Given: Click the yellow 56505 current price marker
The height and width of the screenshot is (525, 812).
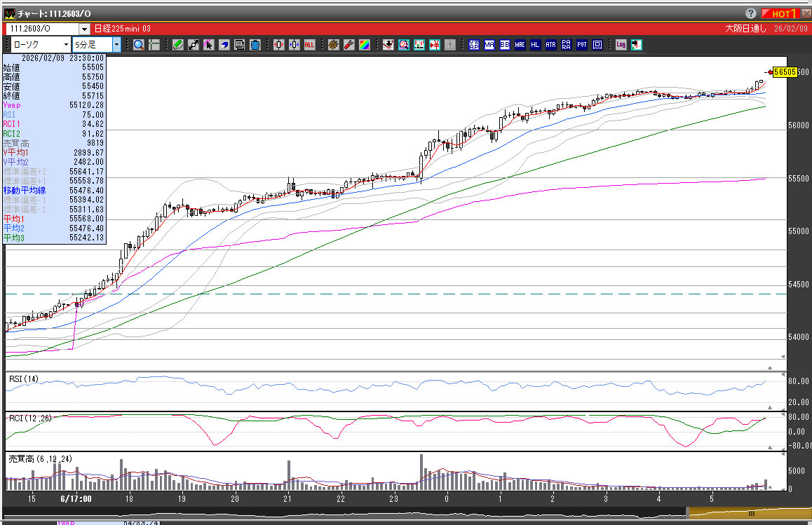Looking at the screenshot, I should (783, 71).
